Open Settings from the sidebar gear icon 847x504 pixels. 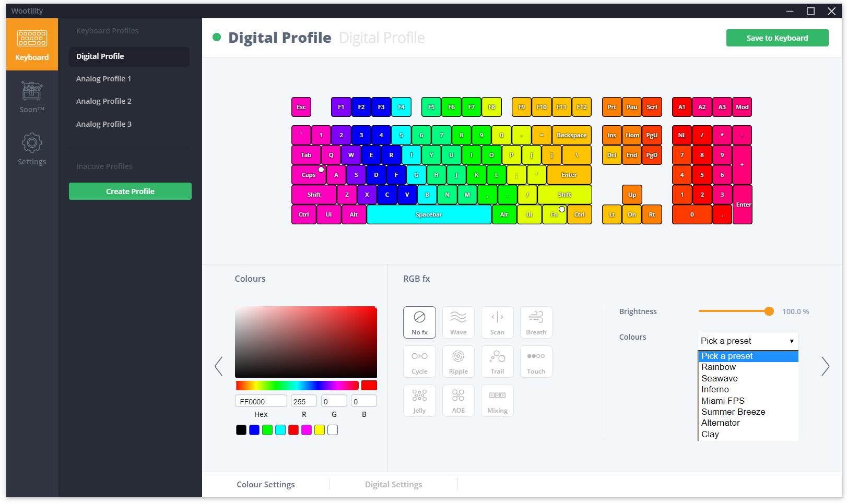tap(32, 149)
